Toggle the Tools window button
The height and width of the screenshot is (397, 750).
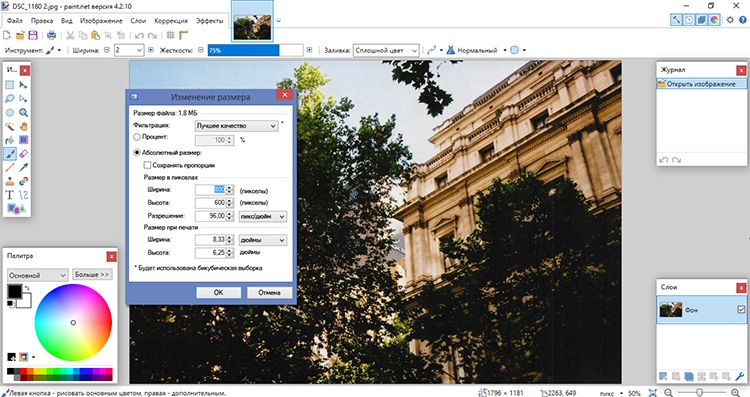coord(676,20)
